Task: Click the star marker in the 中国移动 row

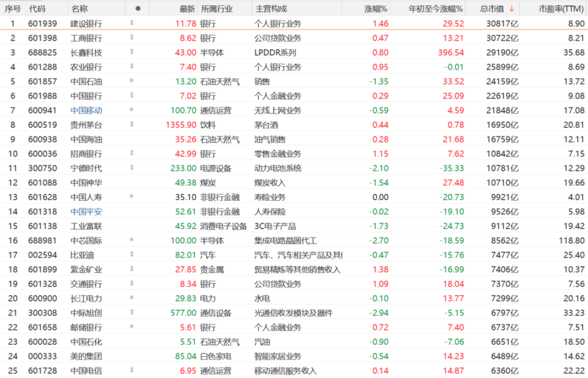Action: point(132,110)
